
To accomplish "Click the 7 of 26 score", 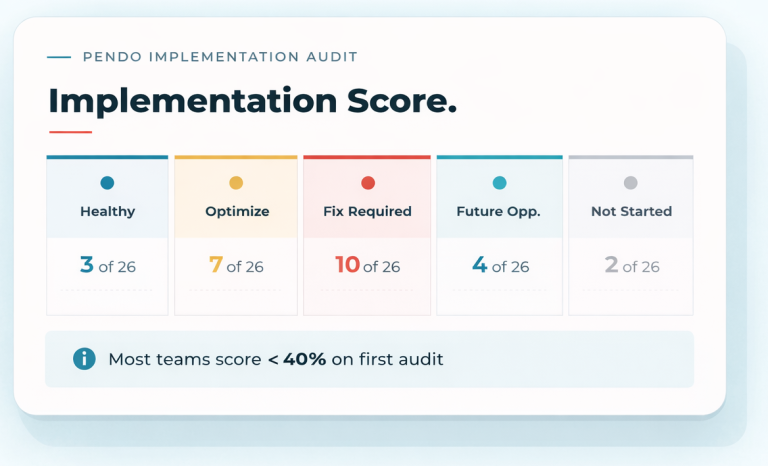I will point(236,266).
